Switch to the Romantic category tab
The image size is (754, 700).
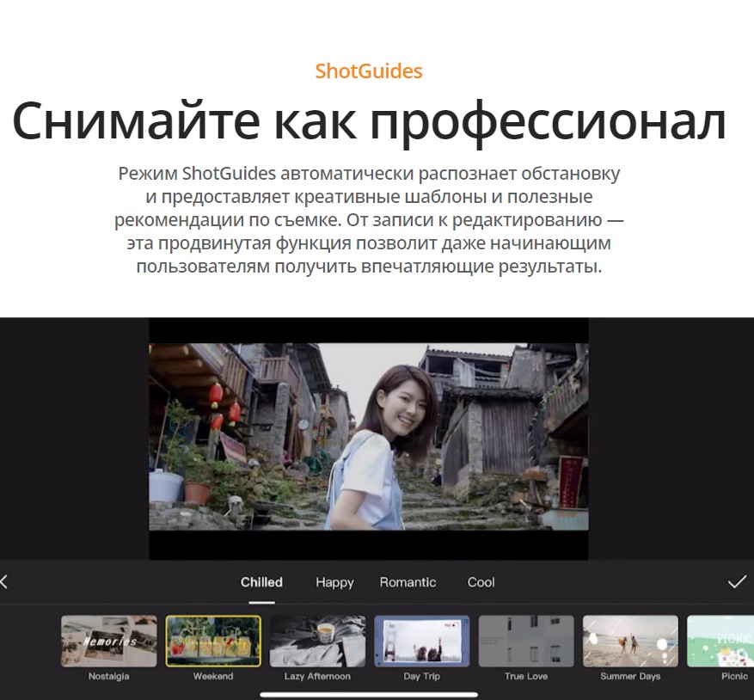point(408,582)
